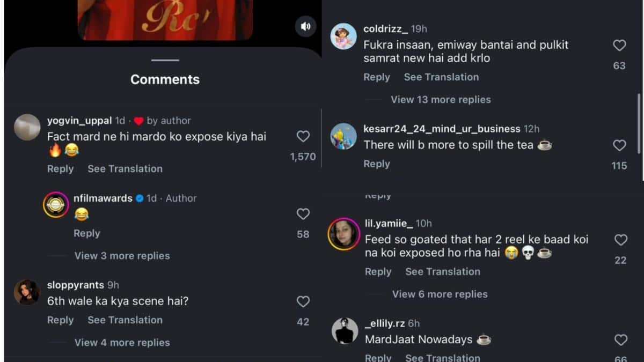Viewport: 644px width, 362px height.
Task: Show View 6 more replies
Action: point(440,294)
